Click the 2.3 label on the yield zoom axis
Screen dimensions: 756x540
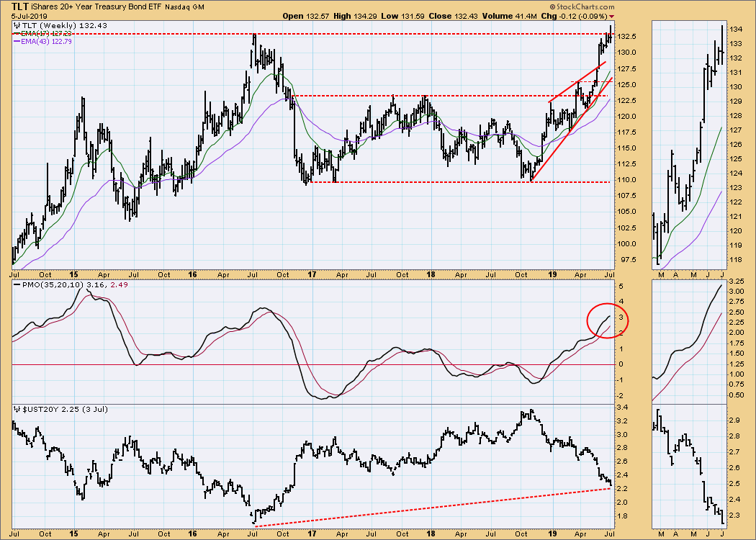point(734,516)
